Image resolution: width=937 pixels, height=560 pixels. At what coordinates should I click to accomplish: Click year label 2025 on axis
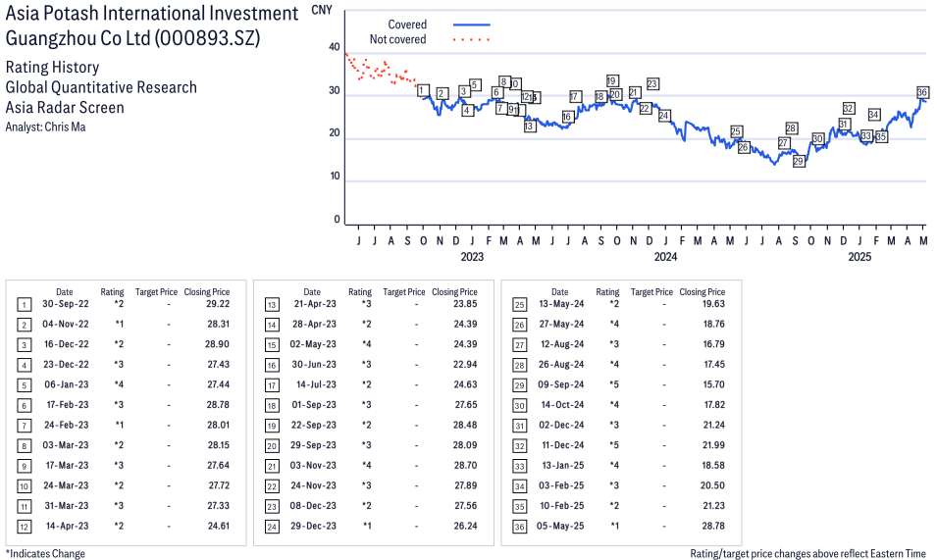point(859,257)
